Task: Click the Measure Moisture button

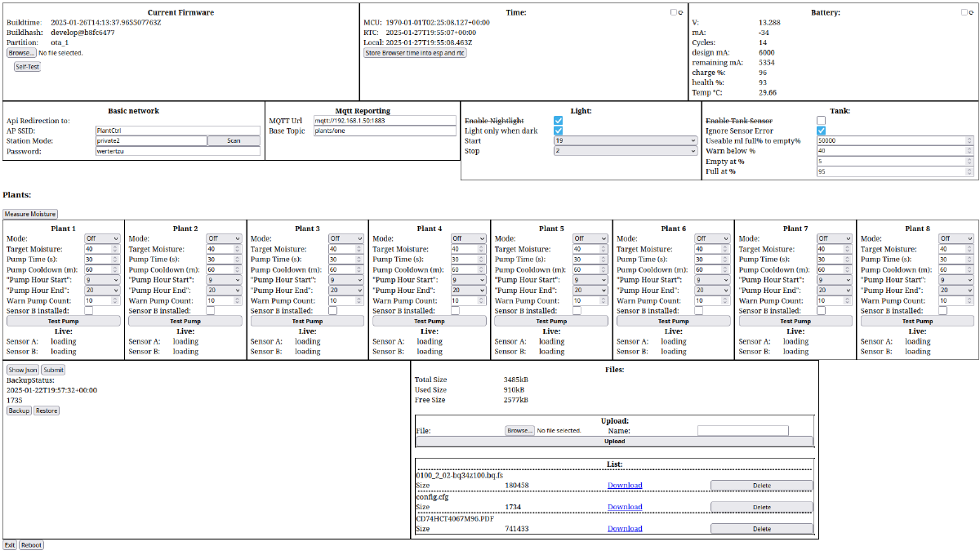Action: pos(30,214)
